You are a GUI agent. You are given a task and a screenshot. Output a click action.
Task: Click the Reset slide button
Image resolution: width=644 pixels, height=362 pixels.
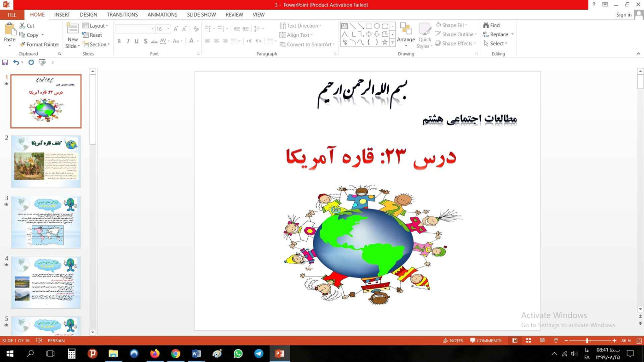92,35
